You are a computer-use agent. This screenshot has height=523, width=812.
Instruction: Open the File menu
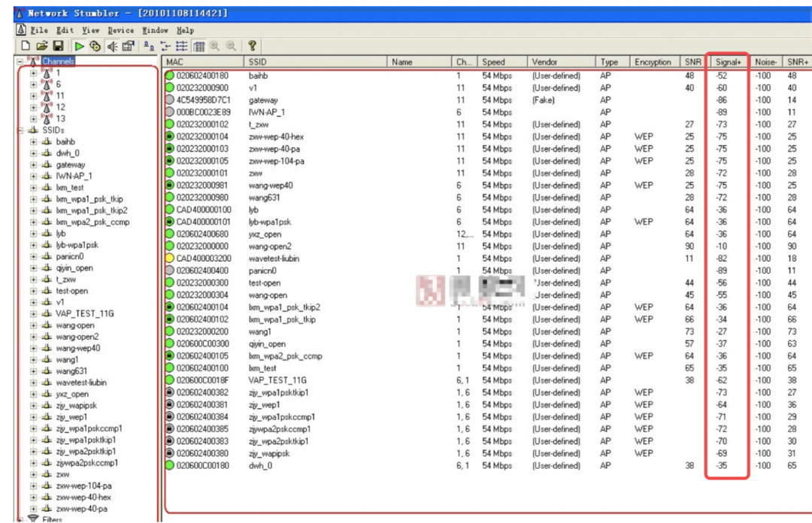coord(39,30)
